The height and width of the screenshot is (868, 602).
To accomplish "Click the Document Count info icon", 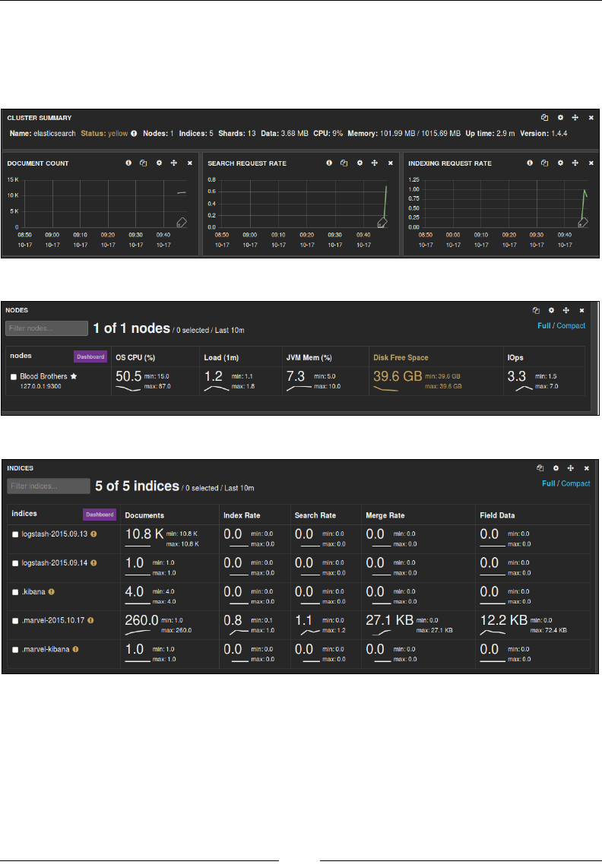I will (x=128, y=163).
